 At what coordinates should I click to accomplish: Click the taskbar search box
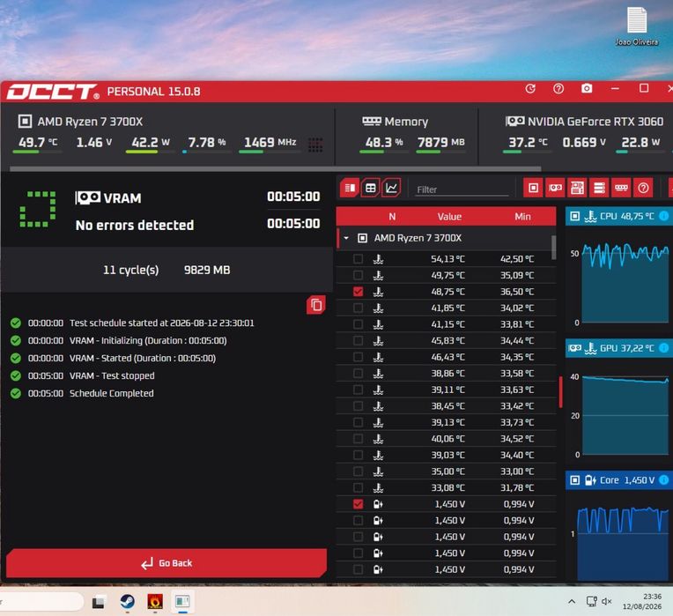tap(41, 601)
